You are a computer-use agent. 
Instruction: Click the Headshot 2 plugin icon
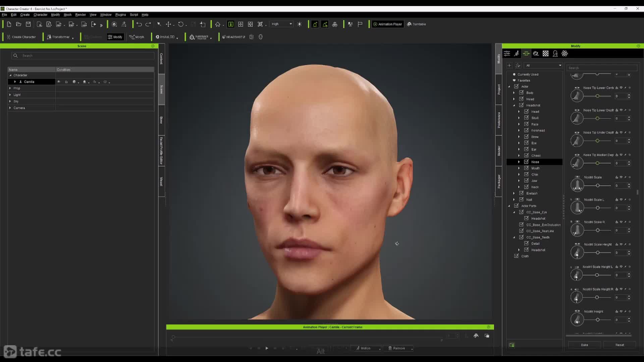234,37
